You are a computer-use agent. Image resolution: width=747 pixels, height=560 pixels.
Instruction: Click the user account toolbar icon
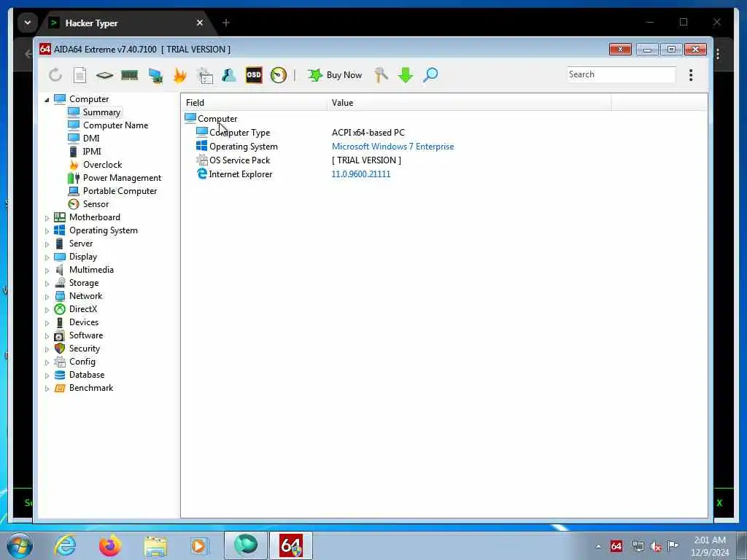tap(228, 75)
